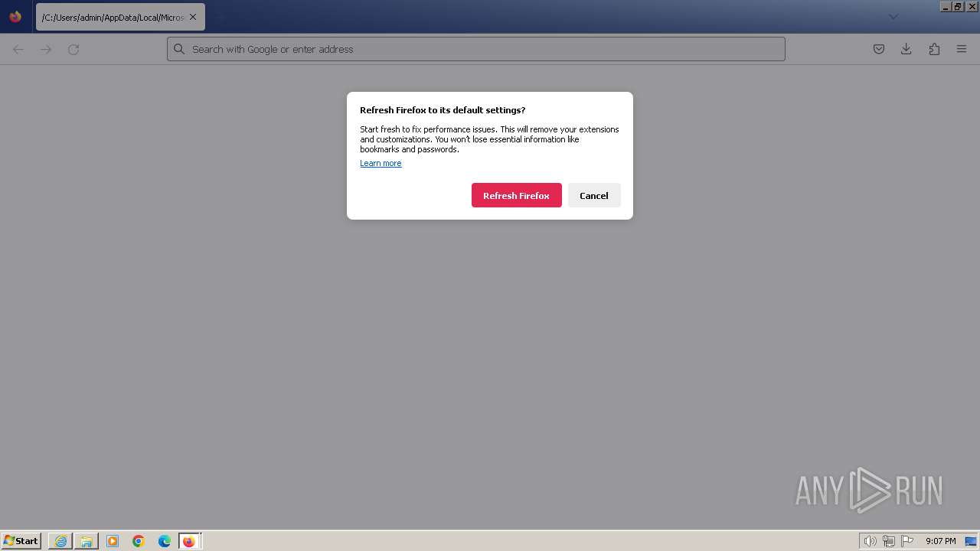Image resolution: width=980 pixels, height=551 pixels.
Task: Expand the list all tabs dropdown
Action: tap(893, 17)
